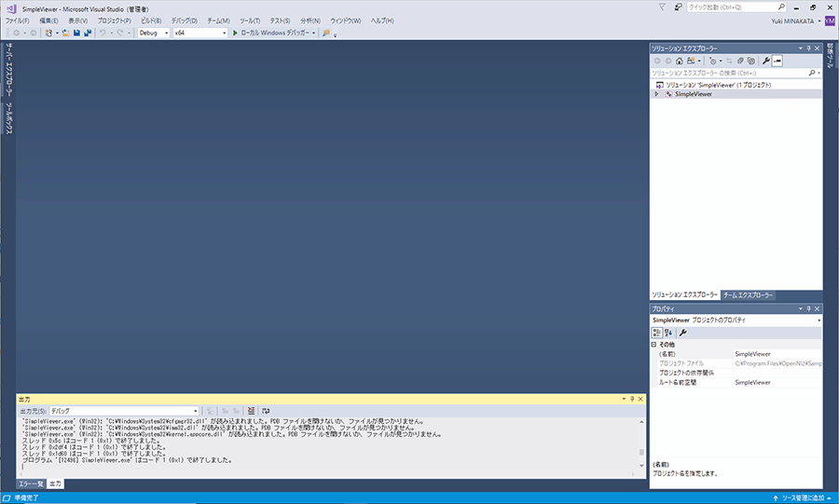Viewport: 839px width, 504px height.
Task: Click ソース管理に追加 in status bar
Action: coord(805,498)
